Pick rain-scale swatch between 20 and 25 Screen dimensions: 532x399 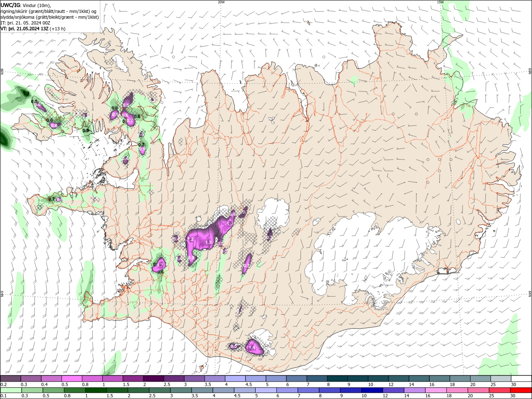[x=478, y=390]
